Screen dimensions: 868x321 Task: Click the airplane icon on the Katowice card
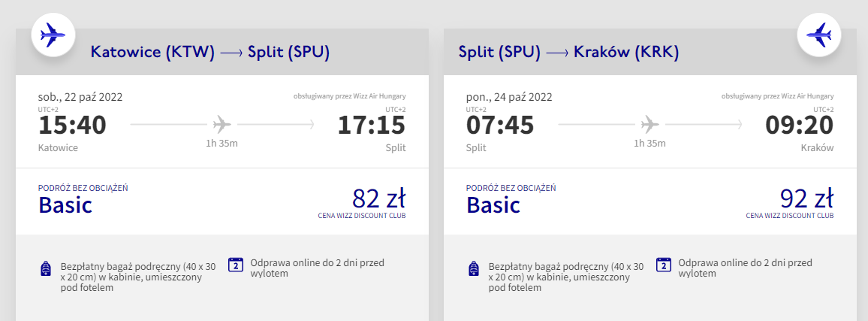tap(53, 34)
